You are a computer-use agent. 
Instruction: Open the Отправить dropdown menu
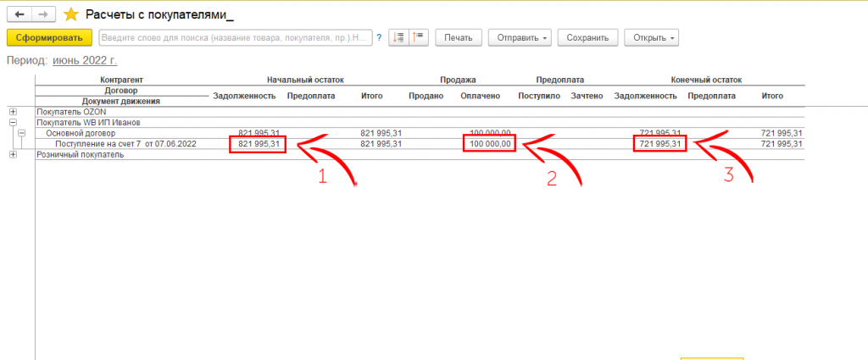tap(521, 38)
